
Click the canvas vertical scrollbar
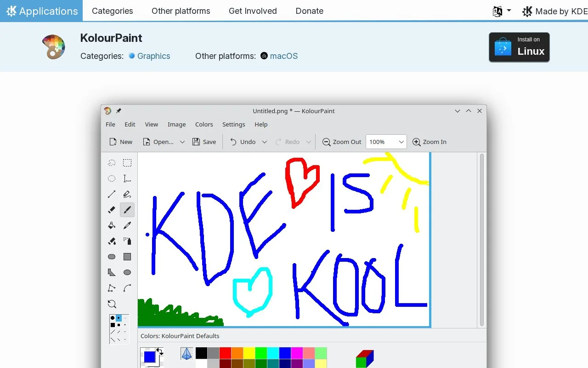pos(481,240)
